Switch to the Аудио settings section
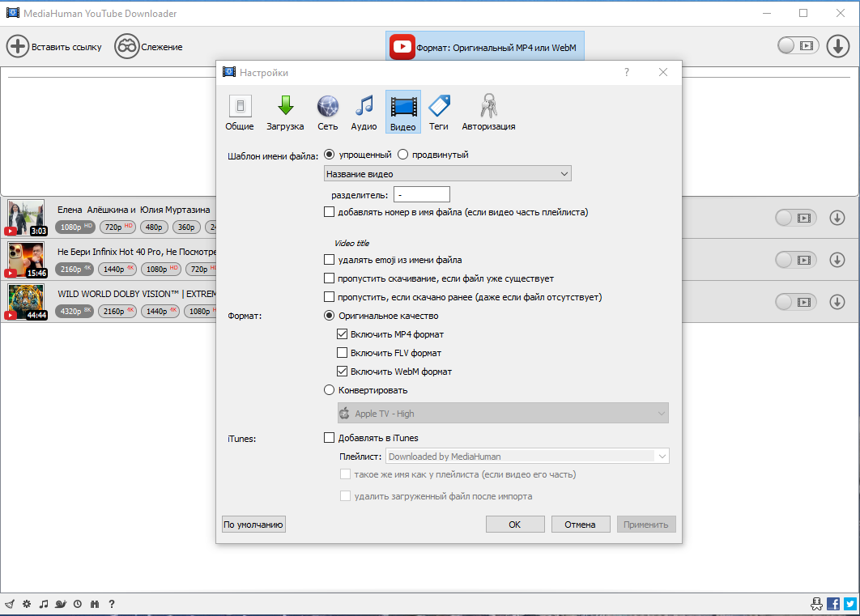860x616 pixels. tap(364, 112)
